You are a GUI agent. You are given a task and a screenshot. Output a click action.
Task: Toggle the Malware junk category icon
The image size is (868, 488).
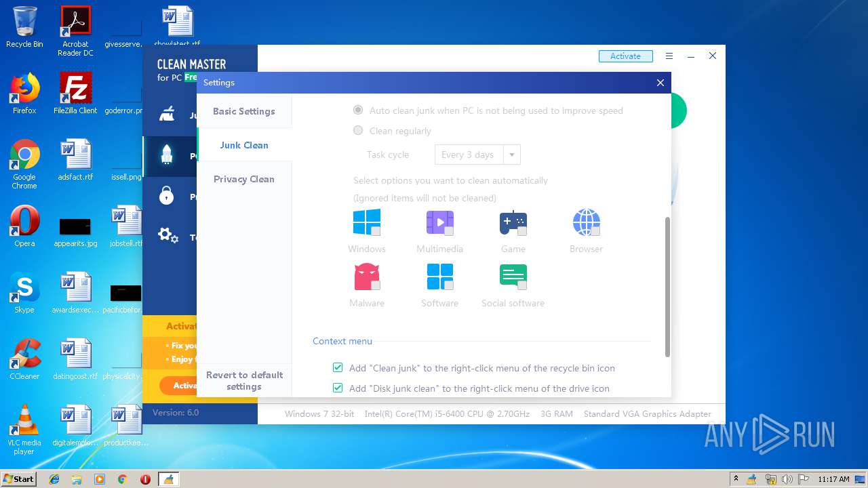[x=367, y=277]
